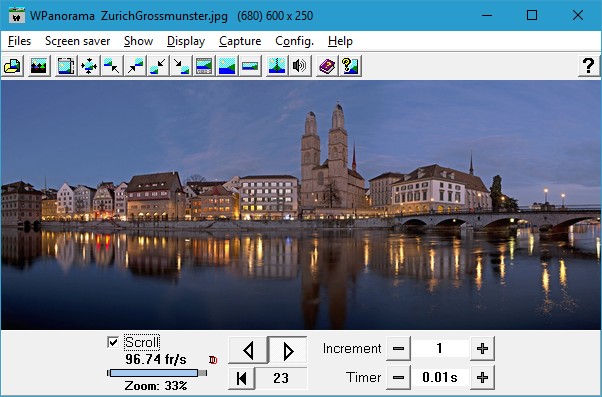Click the open file folder icon
Image resolution: width=602 pixels, height=397 pixels.
[x=13, y=66]
